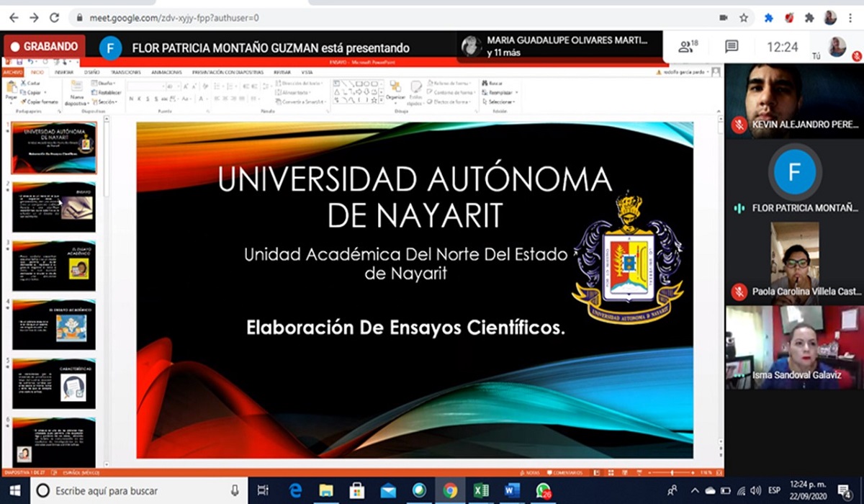Click Nueva diapositiva in the ribbon

point(76,92)
